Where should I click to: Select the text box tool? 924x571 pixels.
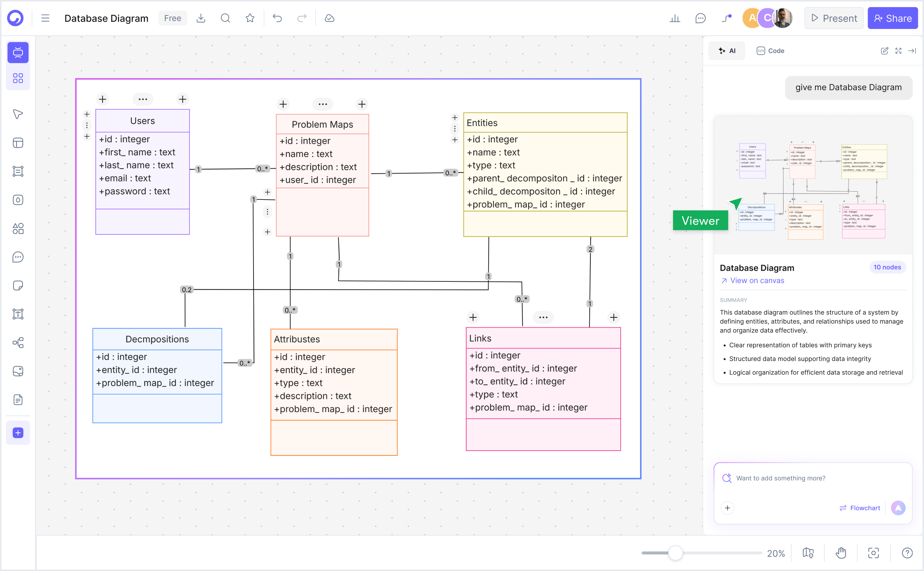click(x=18, y=314)
